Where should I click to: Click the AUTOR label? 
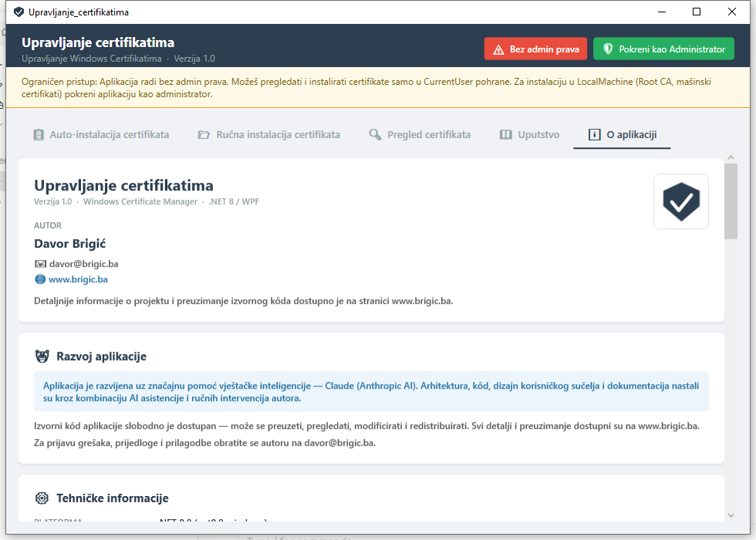[48, 225]
